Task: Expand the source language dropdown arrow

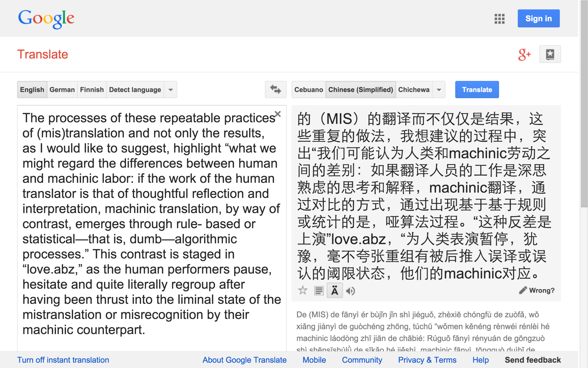Action: (x=171, y=90)
